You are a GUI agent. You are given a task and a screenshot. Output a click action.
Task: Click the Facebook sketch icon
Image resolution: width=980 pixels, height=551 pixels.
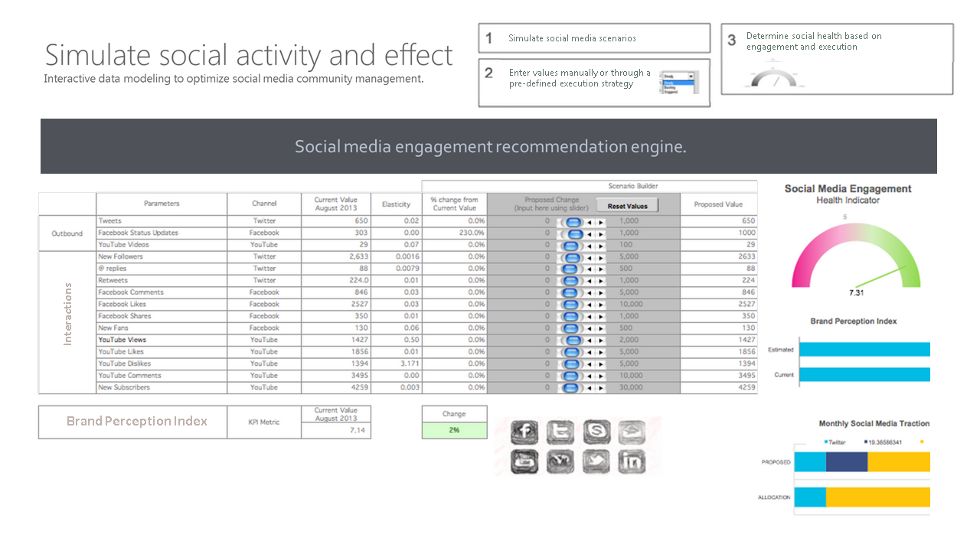[x=525, y=432]
